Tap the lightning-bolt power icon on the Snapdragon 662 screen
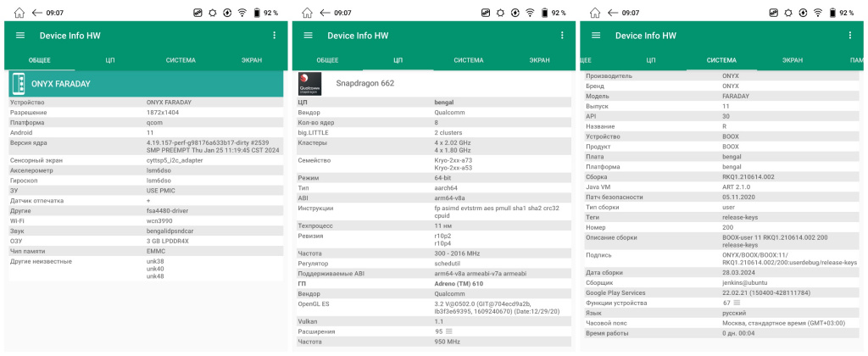868x356 pixels. [x=515, y=13]
